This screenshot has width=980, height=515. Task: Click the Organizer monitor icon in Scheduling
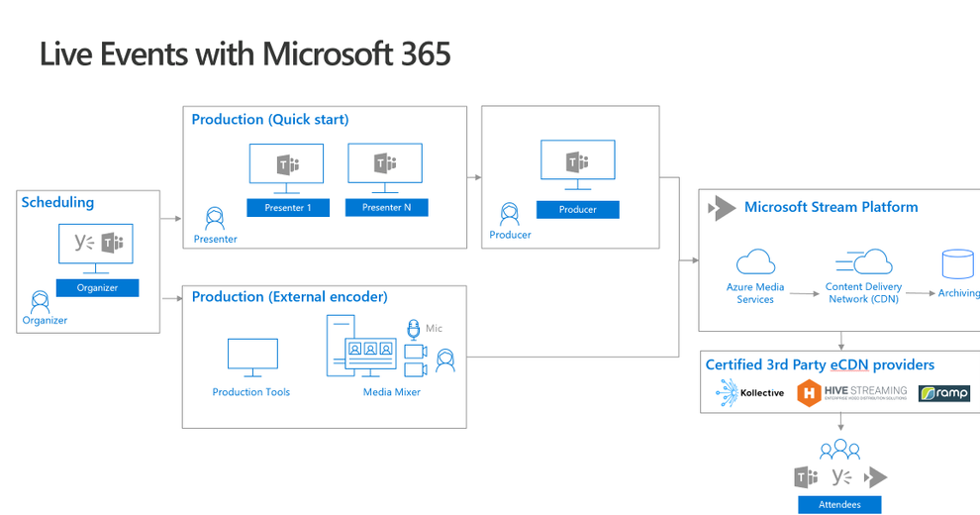point(96,249)
